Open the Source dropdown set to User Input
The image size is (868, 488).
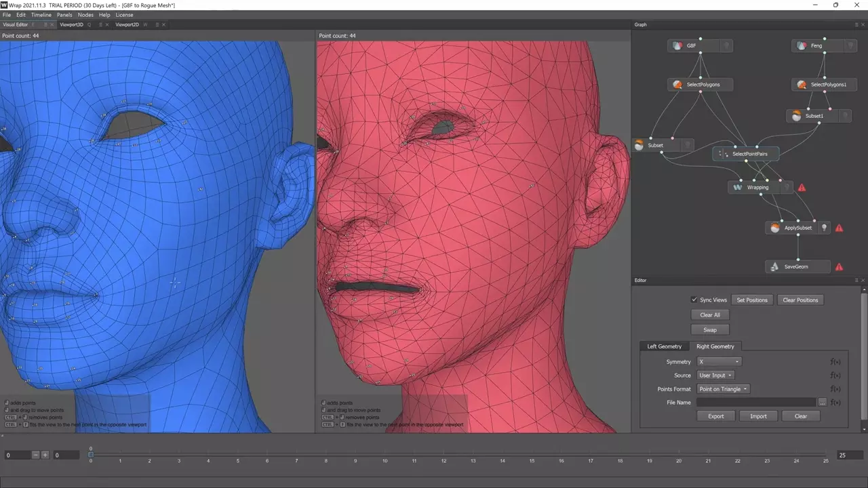(x=715, y=375)
